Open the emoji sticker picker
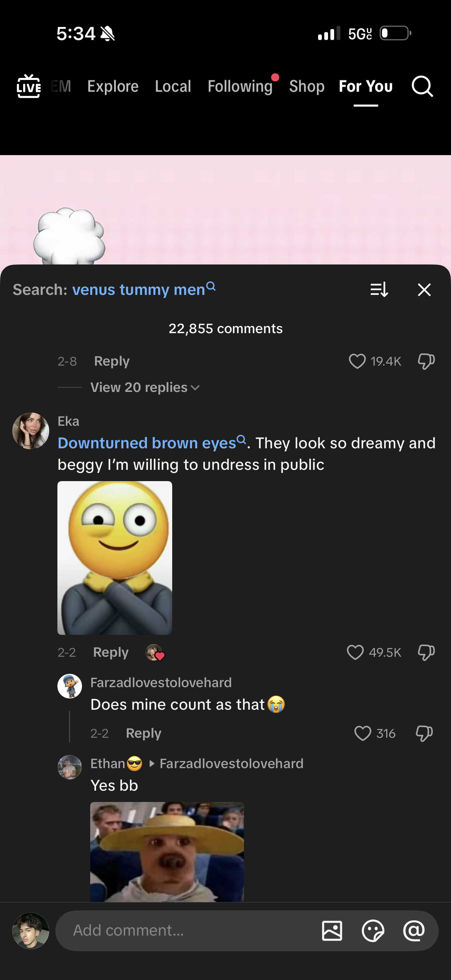The image size is (451, 980). (x=373, y=930)
